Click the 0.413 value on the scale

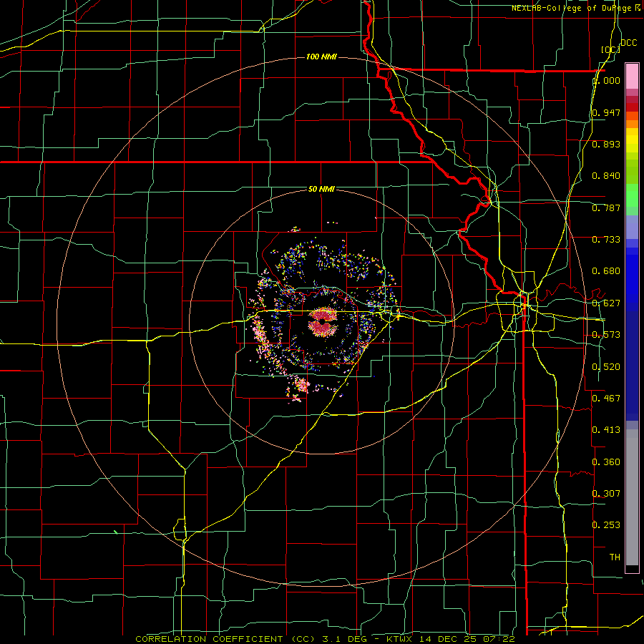[x=606, y=429]
